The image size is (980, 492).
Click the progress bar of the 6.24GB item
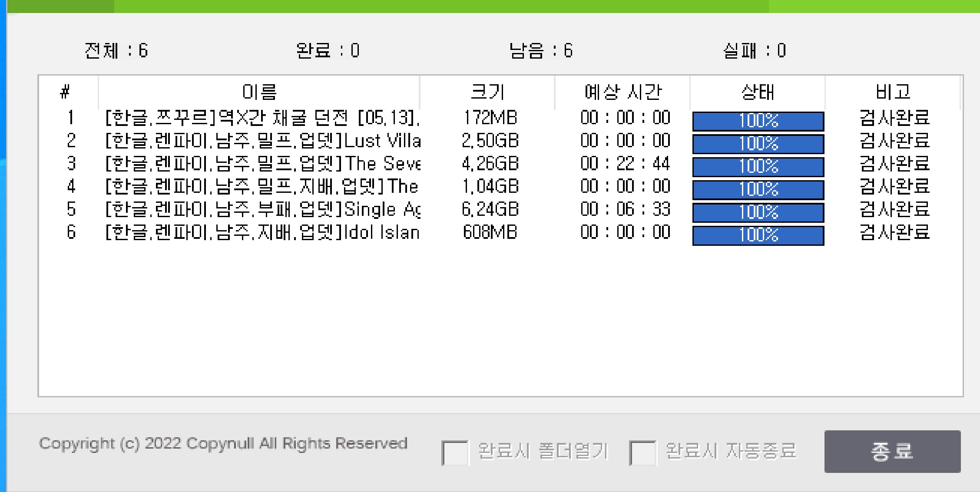(758, 213)
